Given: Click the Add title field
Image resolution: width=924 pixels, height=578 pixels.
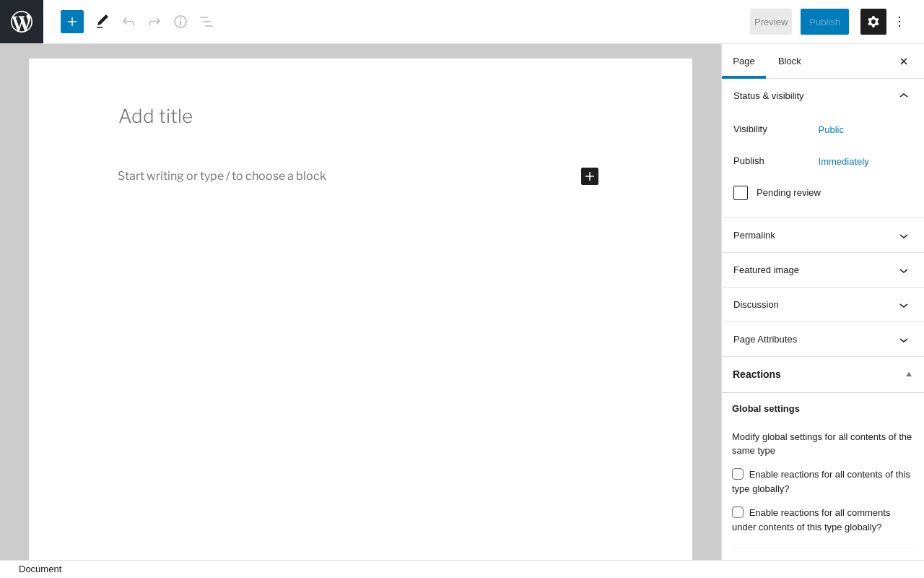Looking at the screenshot, I should tap(359, 116).
